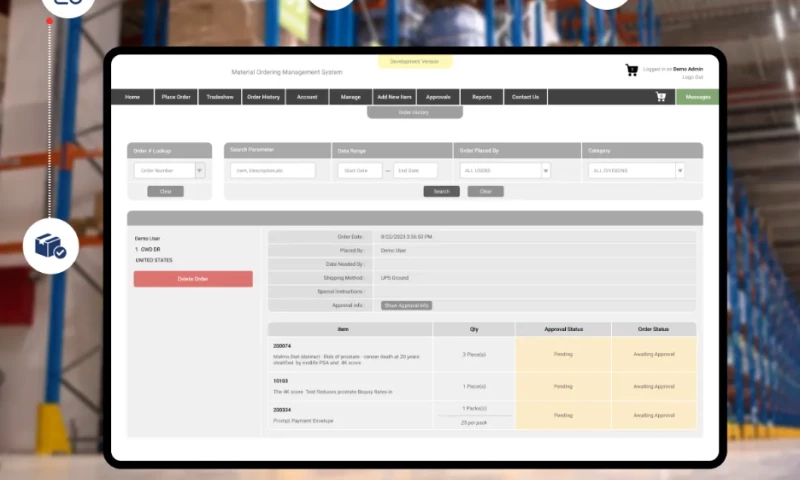Click the Order History breadcrumb label
Image resolution: width=800 pixels, height=480 pixels.
[x=414, y=112]
